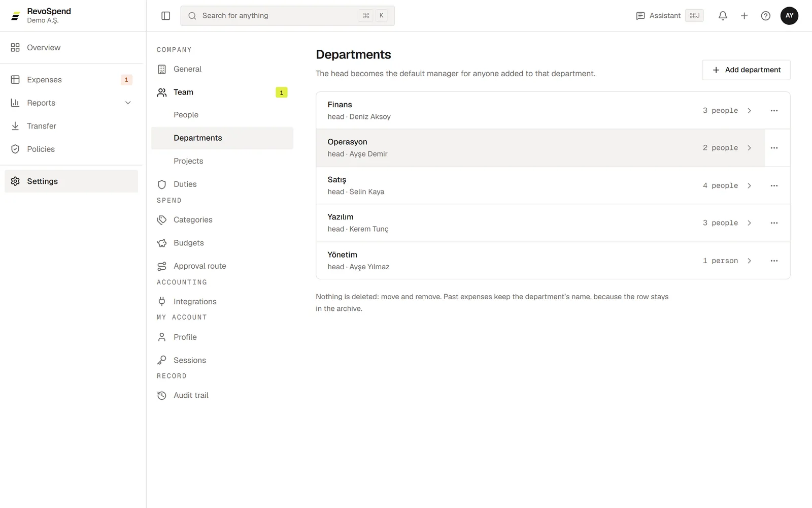Open the AY user avatar menu
The height and width of the screenshot is (508, 812).
coord(789,16)
